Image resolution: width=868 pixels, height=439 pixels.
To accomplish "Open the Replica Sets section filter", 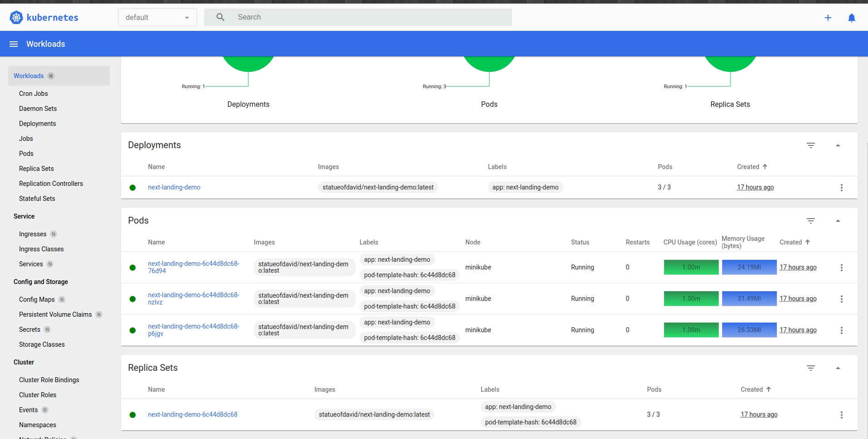I will click(811, 368).
